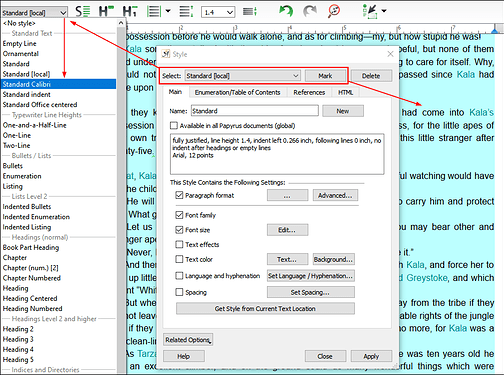Click the style list scrollbar up arrow
The width and height of the screenshot is (504, 375).
coord(121,23)
